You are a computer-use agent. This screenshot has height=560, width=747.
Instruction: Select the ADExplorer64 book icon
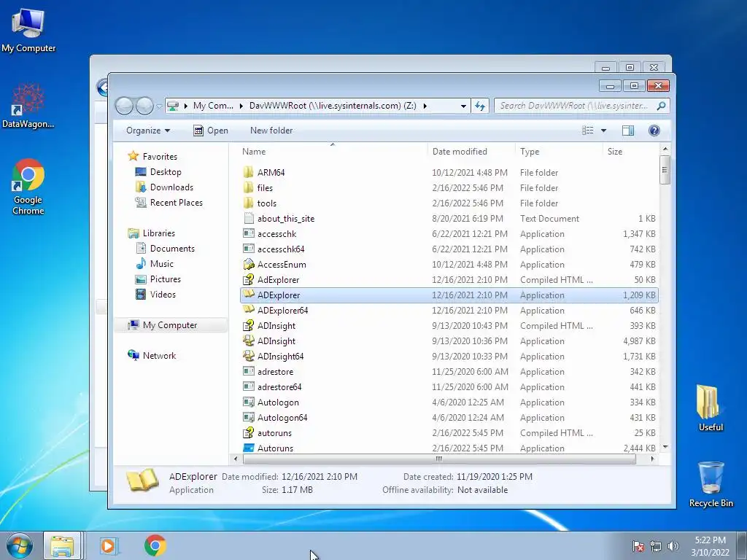(x=248, y=310)
